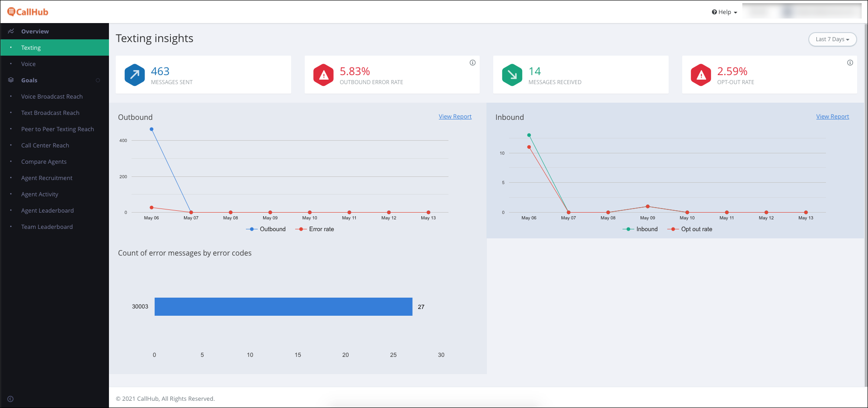Click the Overview chart icon in sidebar
Screen dimensions: 868x408
[x=11, y=31]
